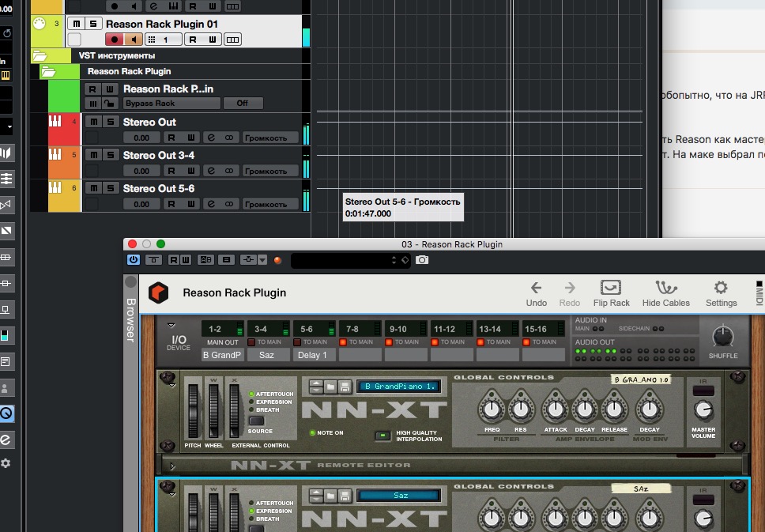Screen dimensions: 765x532
Task: Collapse the green Reason Rack Plugin folder
Action: coord(47,72)
